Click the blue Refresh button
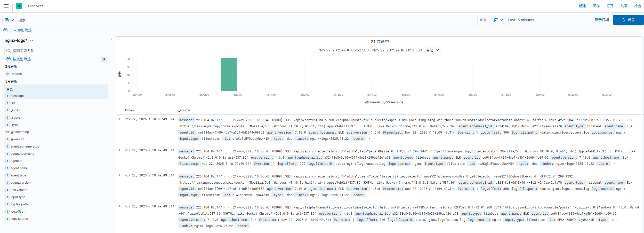The width and height of the screenshot is (644, 233). [628, 20]
